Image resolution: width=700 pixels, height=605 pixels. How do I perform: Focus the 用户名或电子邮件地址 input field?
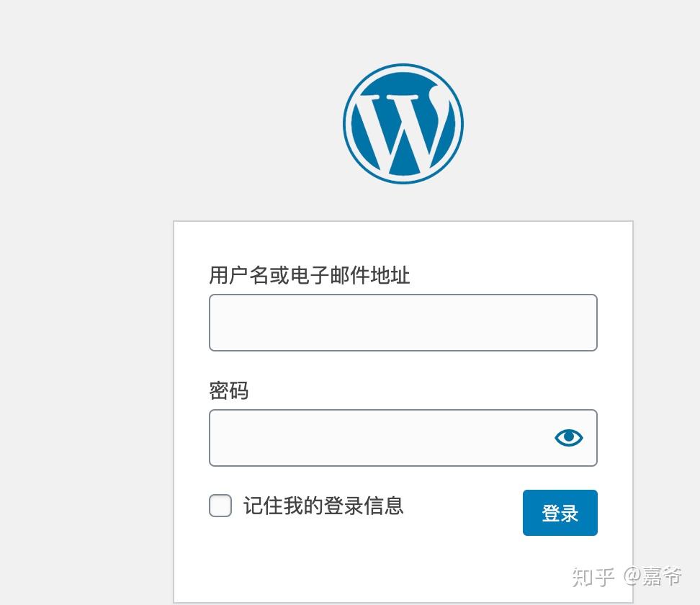point(403,323)
